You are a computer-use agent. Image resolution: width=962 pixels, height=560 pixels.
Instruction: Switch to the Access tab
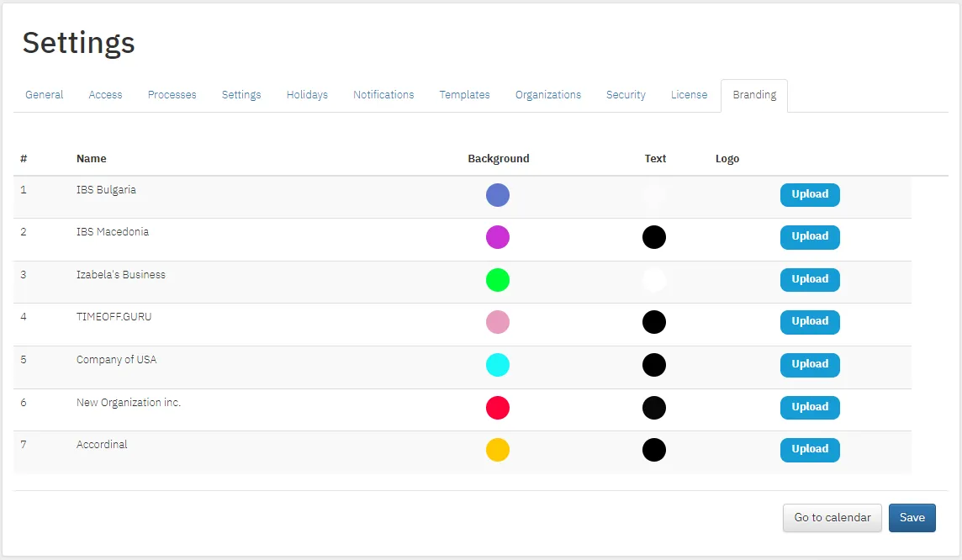point(105,95)
